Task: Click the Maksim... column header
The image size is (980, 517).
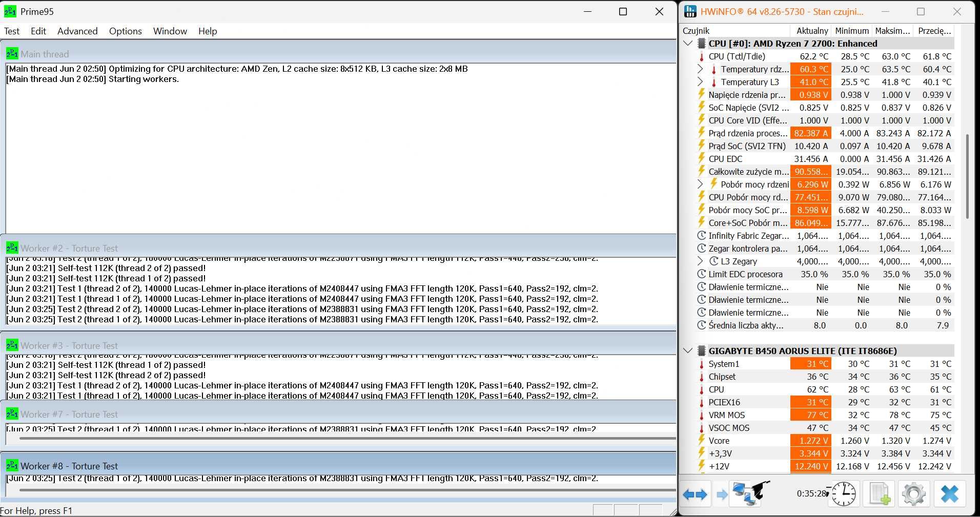Action: [x=893, y=31]
